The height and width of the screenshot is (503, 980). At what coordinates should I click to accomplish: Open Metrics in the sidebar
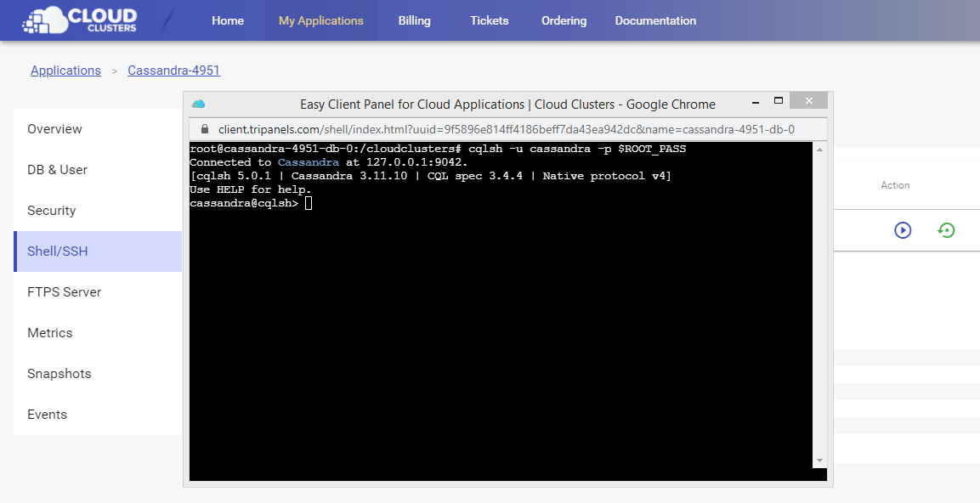coord(98,333)
